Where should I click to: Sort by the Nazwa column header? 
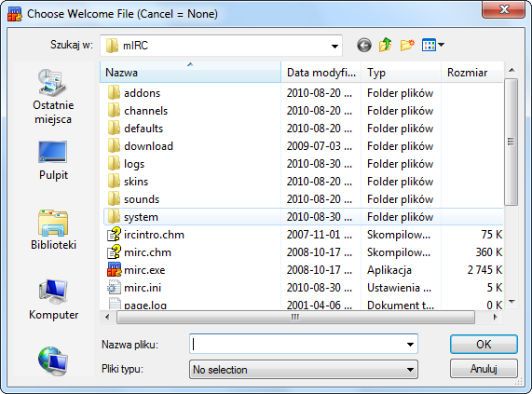(x=191, y=73)
